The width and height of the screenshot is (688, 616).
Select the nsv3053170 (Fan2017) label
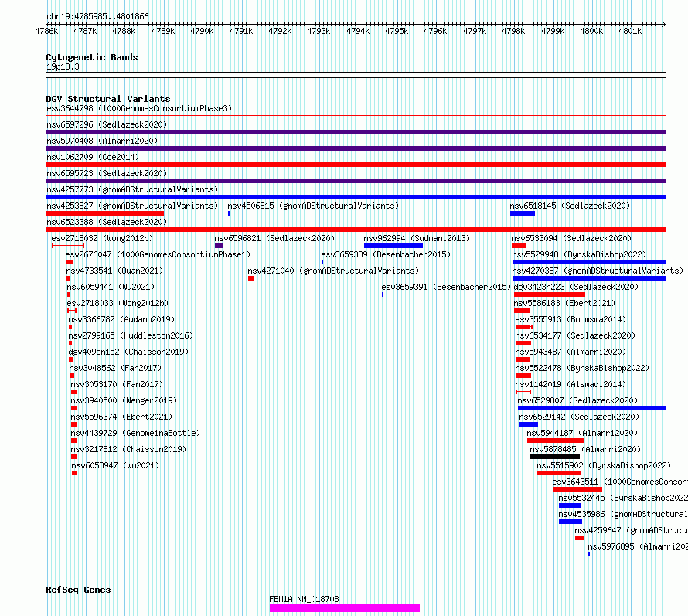(117, 384)
